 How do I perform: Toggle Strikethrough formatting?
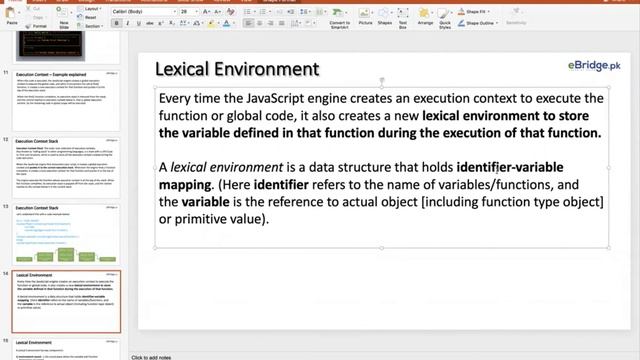[150, 24]
